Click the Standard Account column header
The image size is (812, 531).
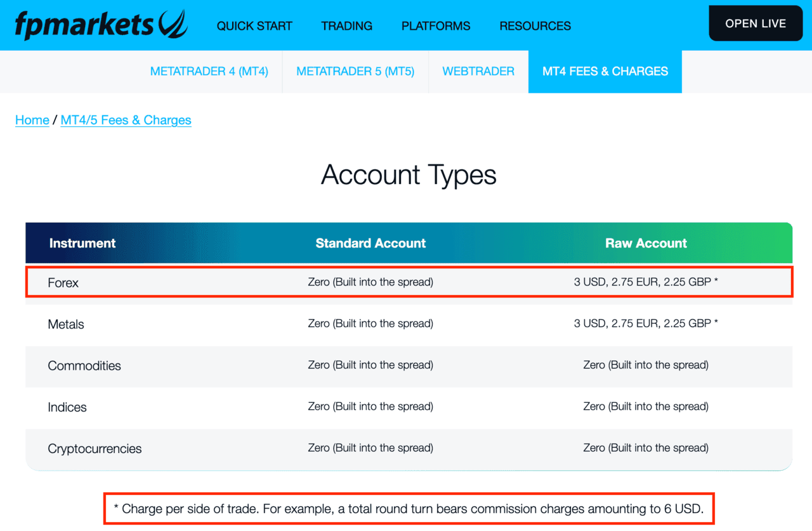(370, 243)
